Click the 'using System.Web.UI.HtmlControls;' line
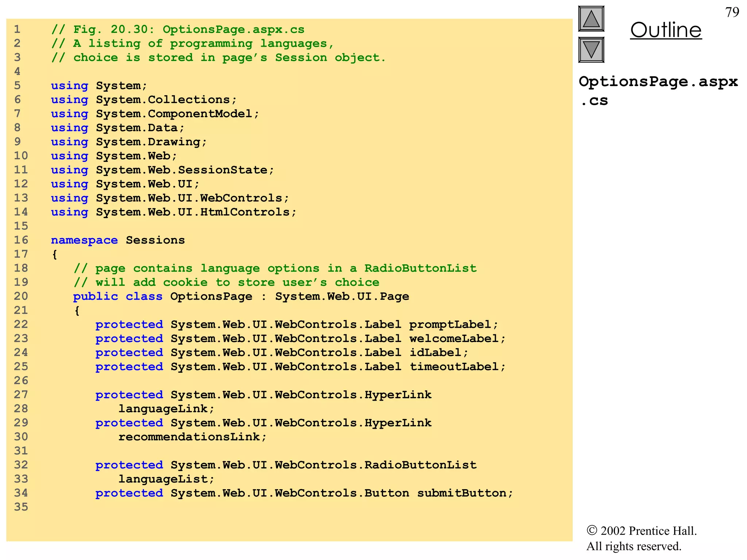This screenshot has height=560, width=747. (174, 212)
